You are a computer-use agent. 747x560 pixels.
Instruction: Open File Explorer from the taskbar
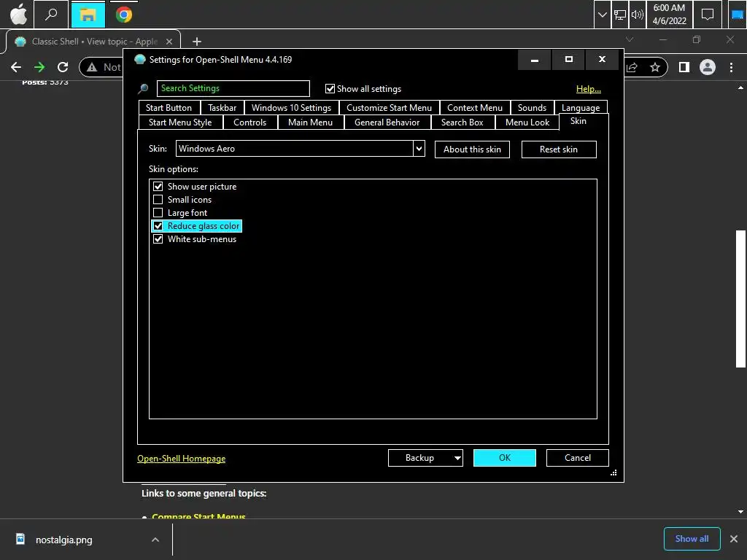point(88,15)
